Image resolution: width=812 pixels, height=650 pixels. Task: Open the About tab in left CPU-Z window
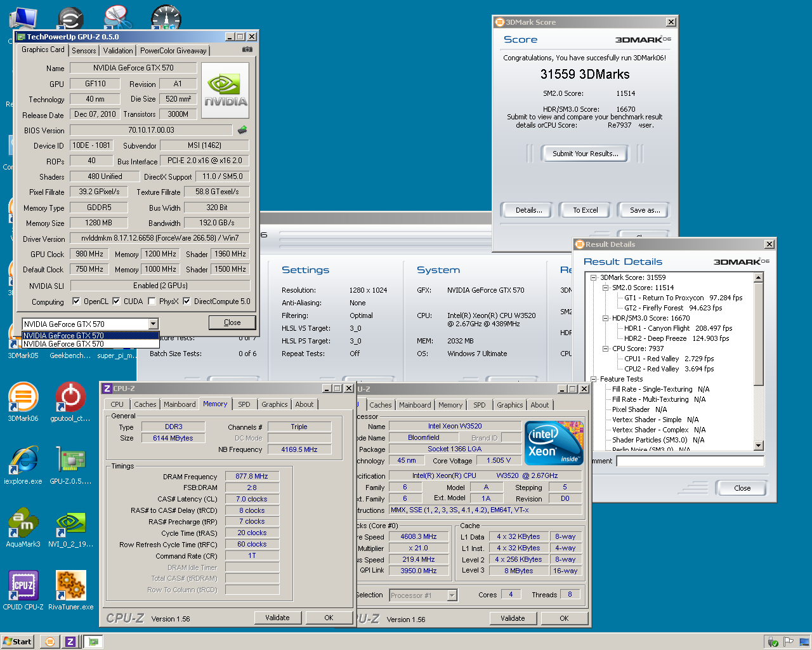point(304,404)
